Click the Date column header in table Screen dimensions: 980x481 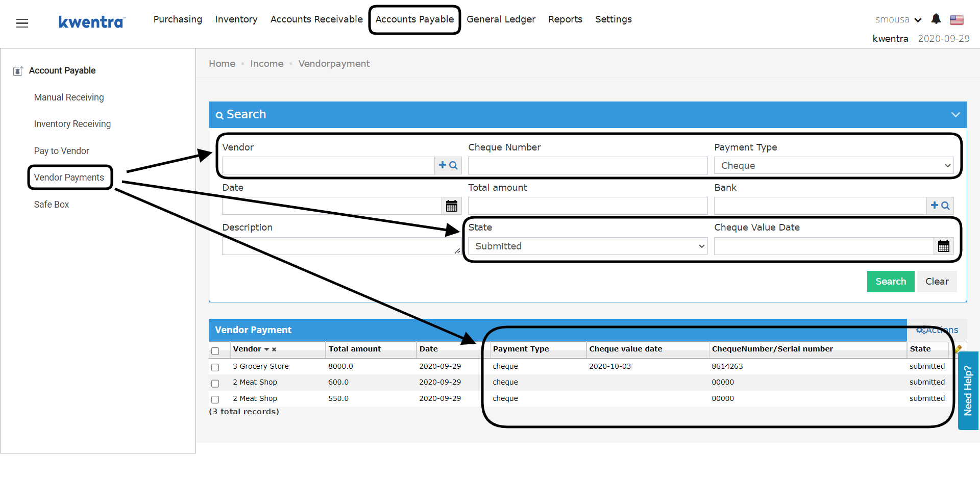coord(428,349)
